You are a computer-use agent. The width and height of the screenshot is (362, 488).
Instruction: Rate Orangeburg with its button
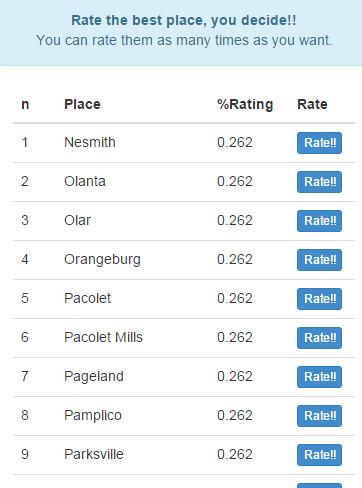(x=319, y=260)
